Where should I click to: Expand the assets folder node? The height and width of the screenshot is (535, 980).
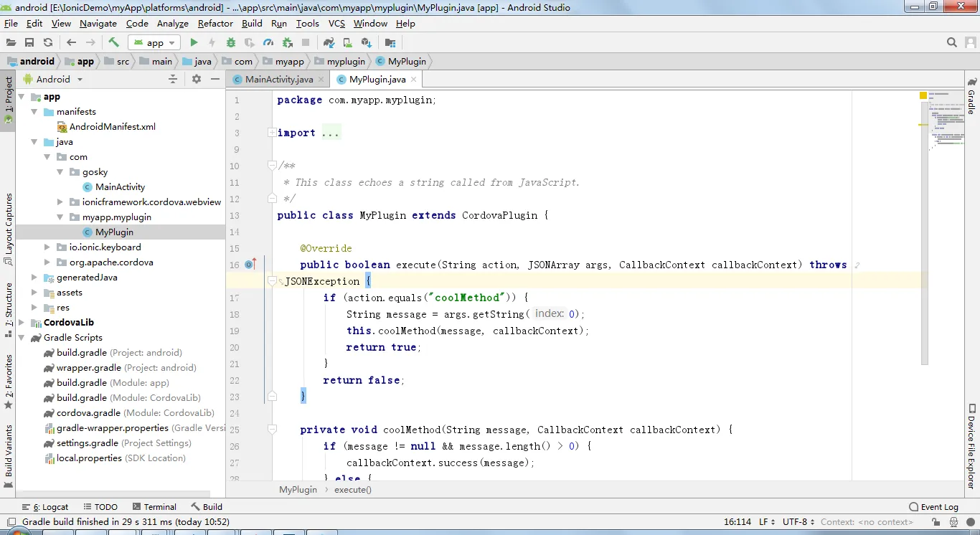pyautogui.click(x=34, y=293)
